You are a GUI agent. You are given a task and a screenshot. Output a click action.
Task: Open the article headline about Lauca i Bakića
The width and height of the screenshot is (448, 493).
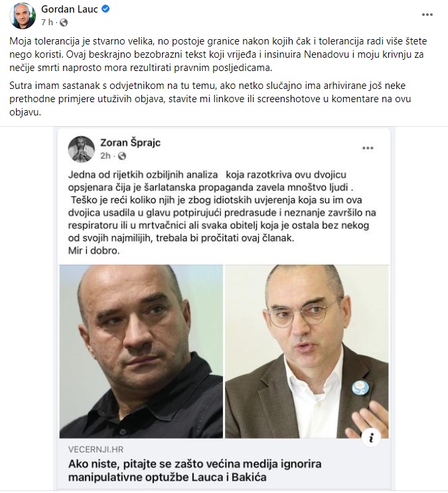pyautogui.click(x=194, y=470)
